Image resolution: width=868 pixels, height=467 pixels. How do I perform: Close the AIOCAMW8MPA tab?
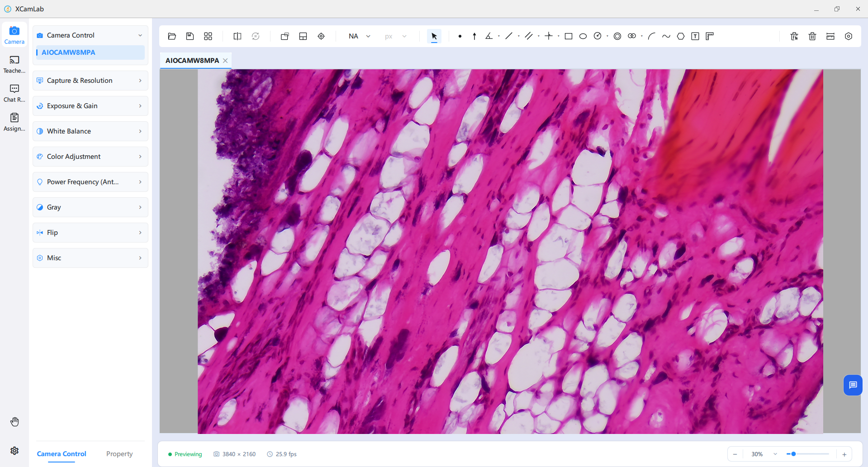pyautogui.click(x=225, y=61)
